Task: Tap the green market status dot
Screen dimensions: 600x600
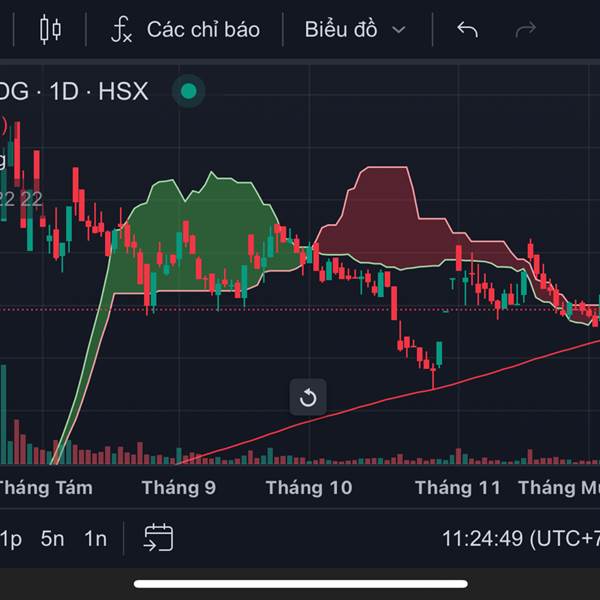Action: click(x=187, y=93)
